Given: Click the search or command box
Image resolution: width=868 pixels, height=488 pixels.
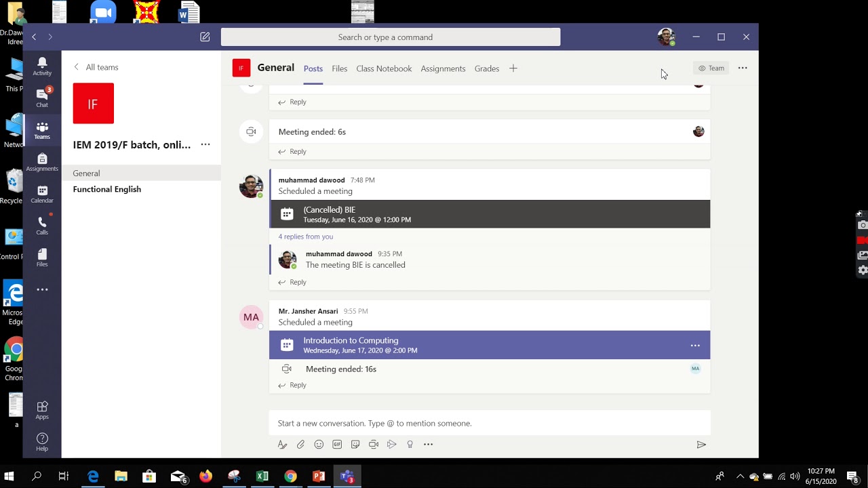Looking at the screenshot, I should pyautogui.click(x=391, y=37).
